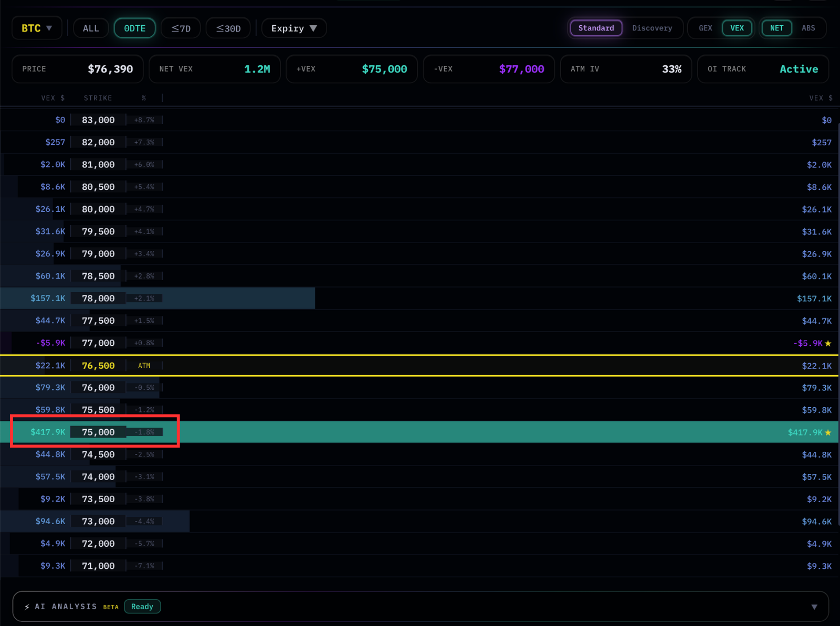Select the 0DTE expiry filter
Image resolution: width=840 pixels, height=626 pixels.
pos(135,28)
